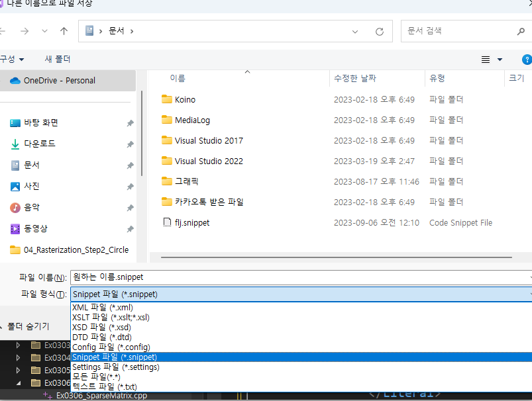Open the 파일 형식 combo box
The height and width of the screenshot is (401, 532).
coord(301,294)
